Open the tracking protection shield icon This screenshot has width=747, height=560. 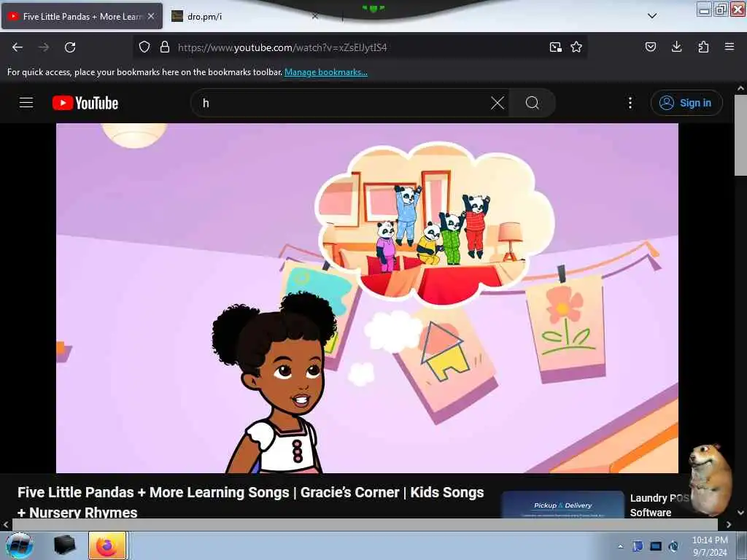[x=144, y=47]
